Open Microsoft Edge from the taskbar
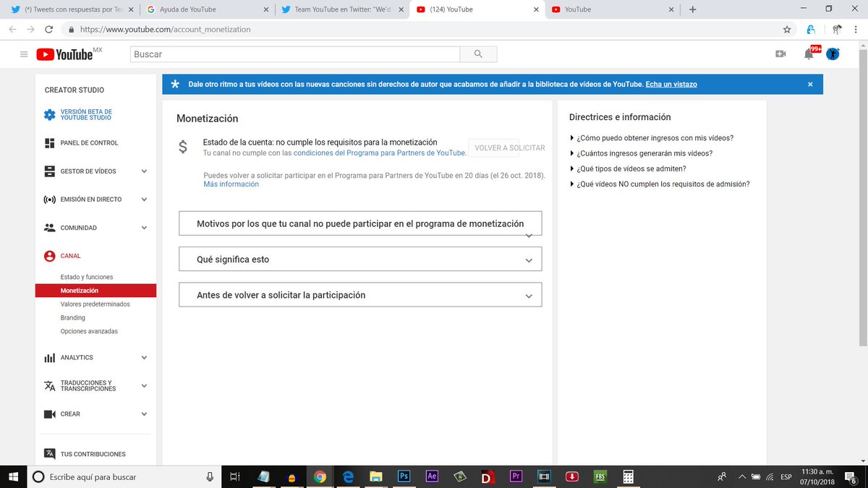Screen dimensions: 868x488 (348, 476)
